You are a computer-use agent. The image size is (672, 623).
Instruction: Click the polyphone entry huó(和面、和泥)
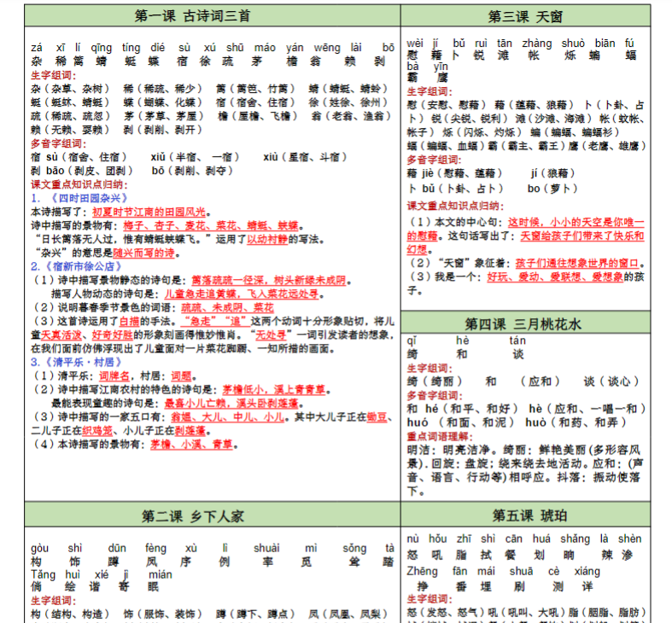(x=460, y=422)
